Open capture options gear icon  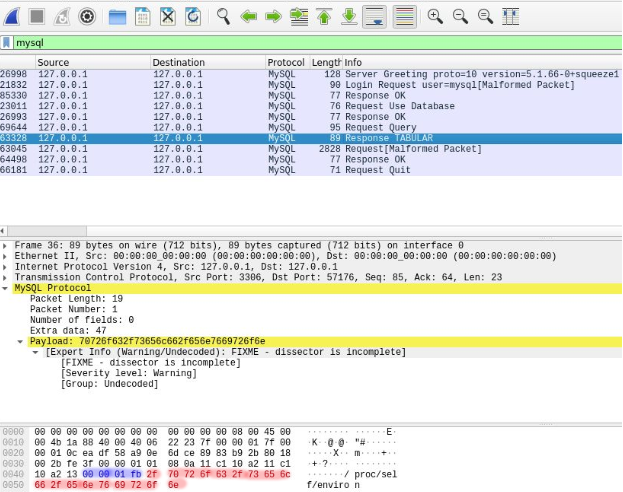87,16
